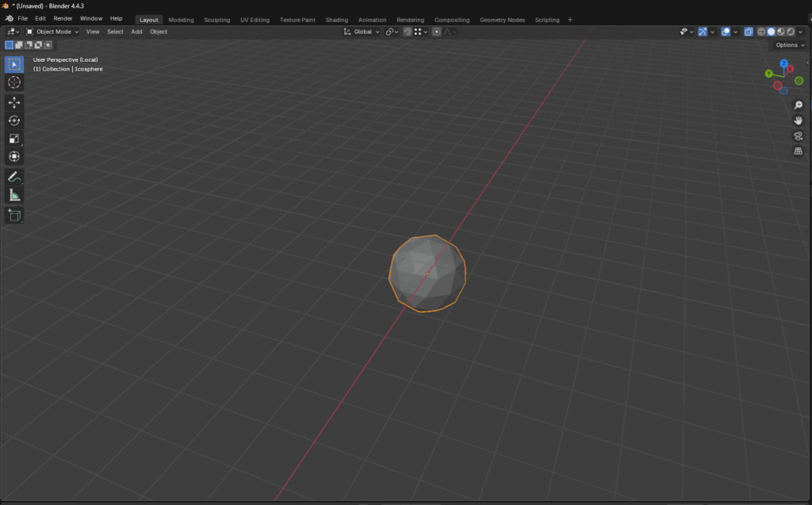Click the zoom view magnifier icon
Image resolution: width=812 pixels, height=505 pixels.
point(798,105)
